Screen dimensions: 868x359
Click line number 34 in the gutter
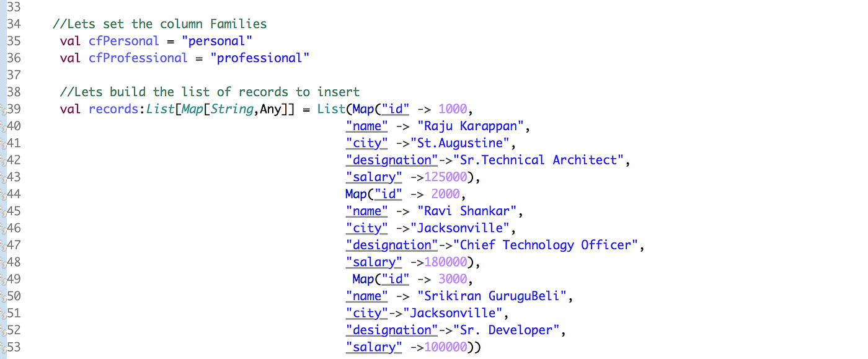point(14,24)
